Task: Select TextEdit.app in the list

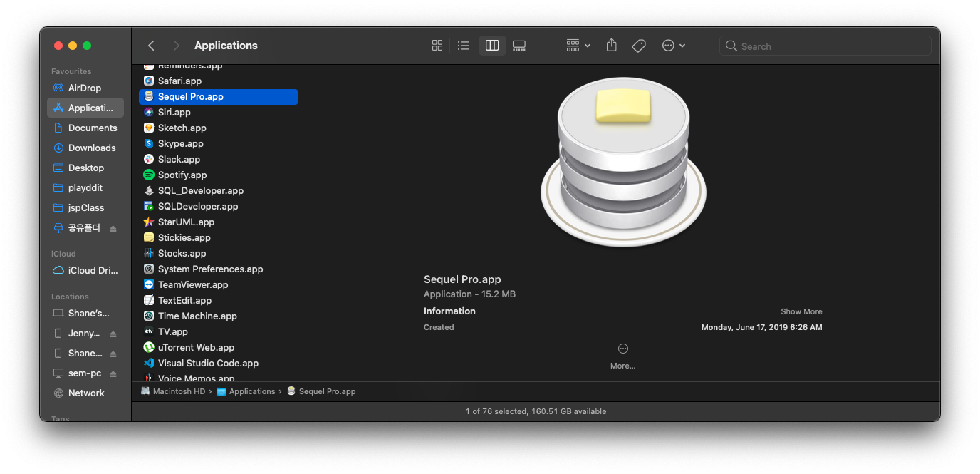Action: pyautogui.click(x=219, y=300)
